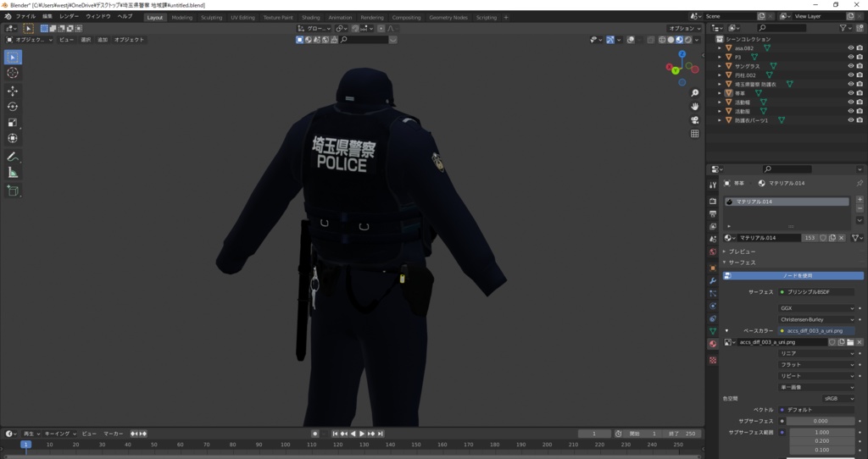Click the ノードを使用 button
Image resolution: width=868 pixels, height=459 pixels.
click(793, 275)
